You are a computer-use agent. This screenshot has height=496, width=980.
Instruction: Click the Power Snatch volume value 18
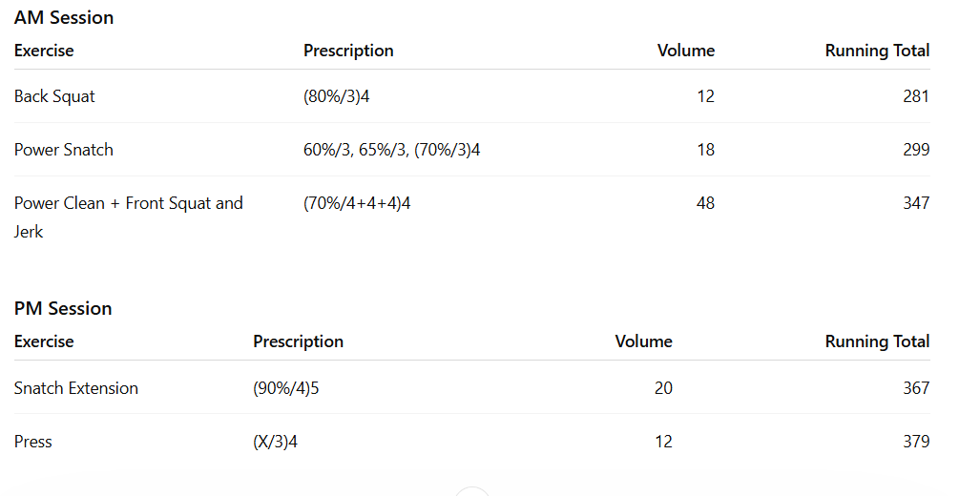click(x=705, y=150)
